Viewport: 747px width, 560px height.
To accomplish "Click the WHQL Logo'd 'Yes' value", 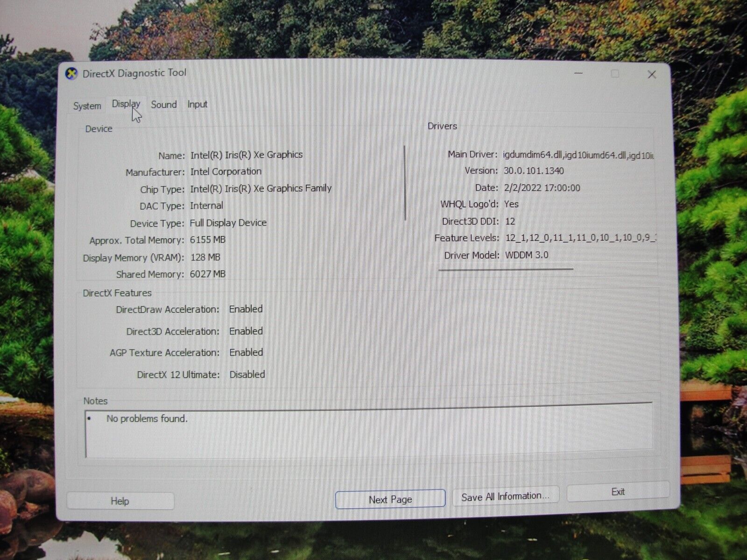I will click(x=511, y=204).
